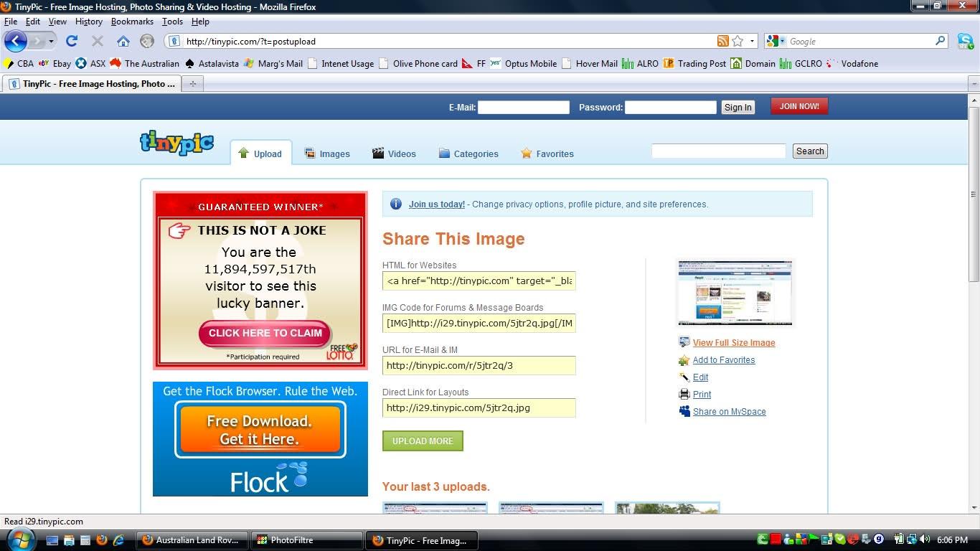The image size is (980, 551).
Task: Click the uploaded image thumbnail preview
Action: click(735, 293)
